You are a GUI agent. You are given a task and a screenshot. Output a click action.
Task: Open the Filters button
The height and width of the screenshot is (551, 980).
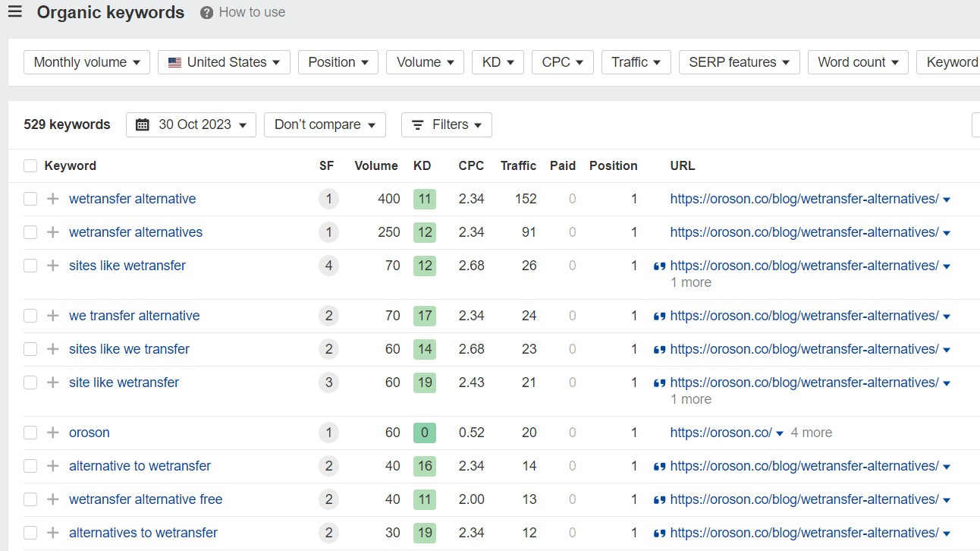(447, 124)
